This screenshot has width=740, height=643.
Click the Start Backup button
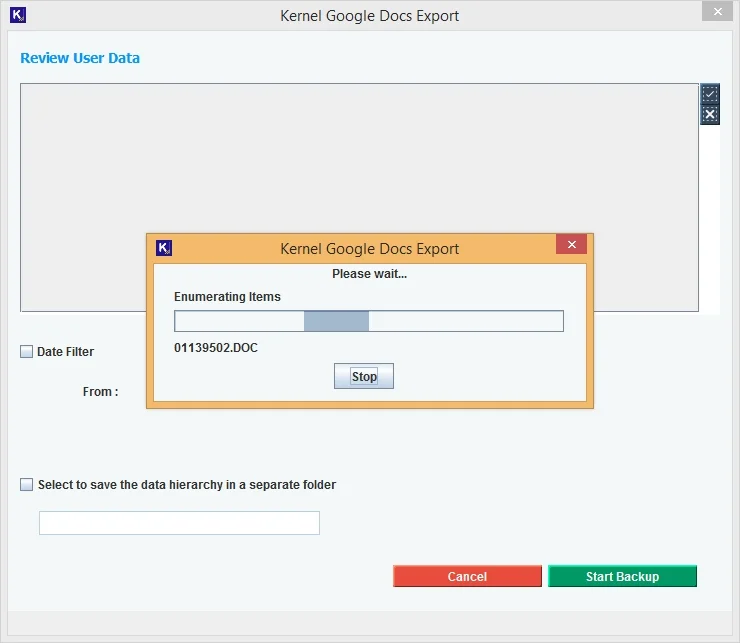[x=622, y=576]
